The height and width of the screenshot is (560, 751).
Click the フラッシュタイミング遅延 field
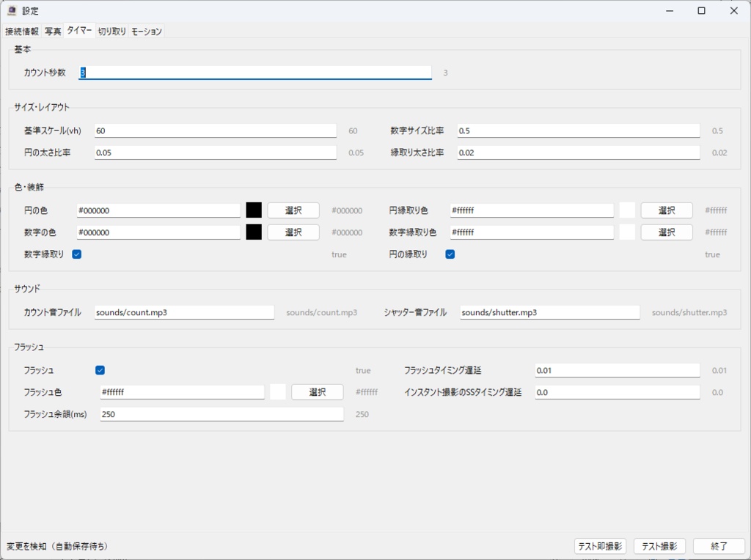click(618, 370)
